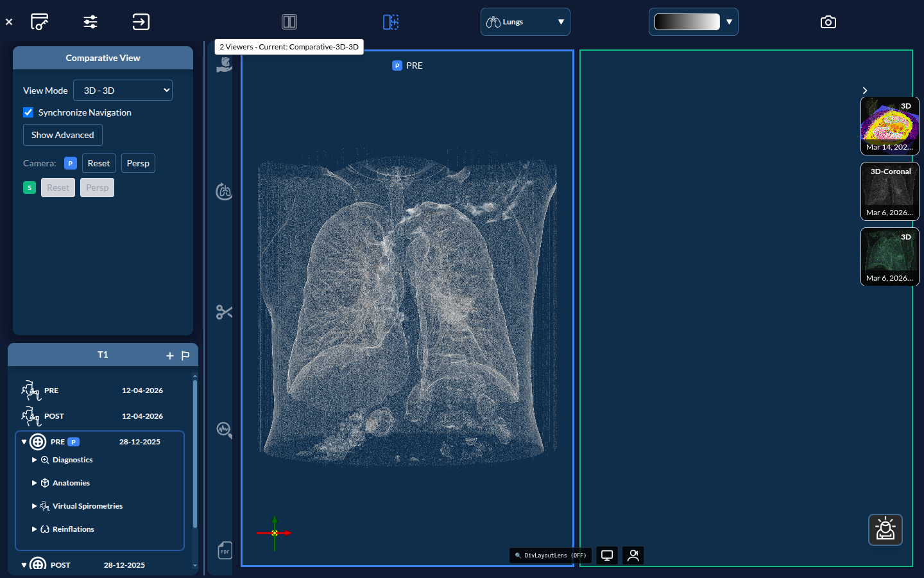Select the Reinflations label
The image size is (924, 578).
point(73,529)
